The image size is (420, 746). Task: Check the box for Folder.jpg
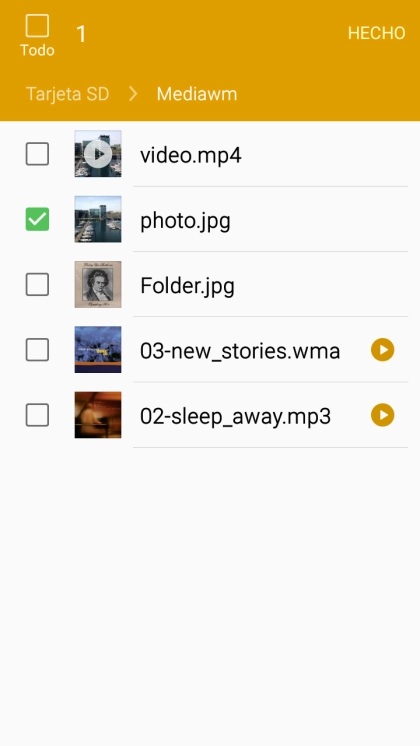click(x=37, y=284)
